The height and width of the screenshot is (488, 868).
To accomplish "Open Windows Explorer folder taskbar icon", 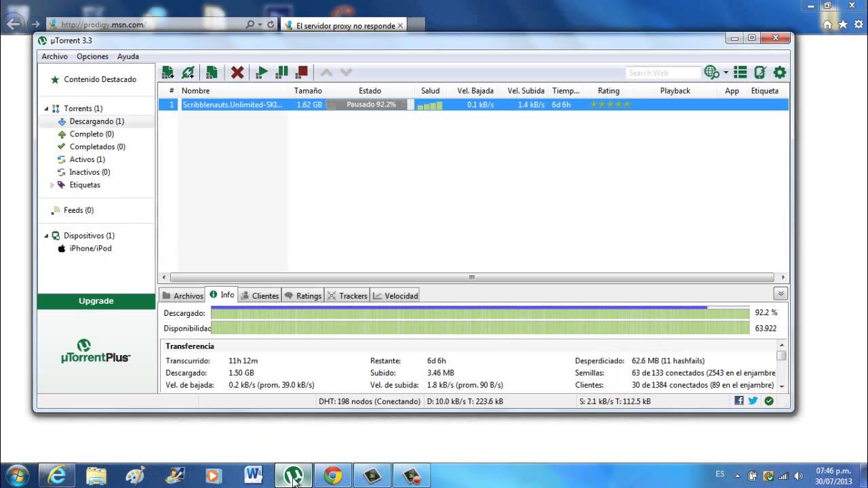I will pos(96,476).
